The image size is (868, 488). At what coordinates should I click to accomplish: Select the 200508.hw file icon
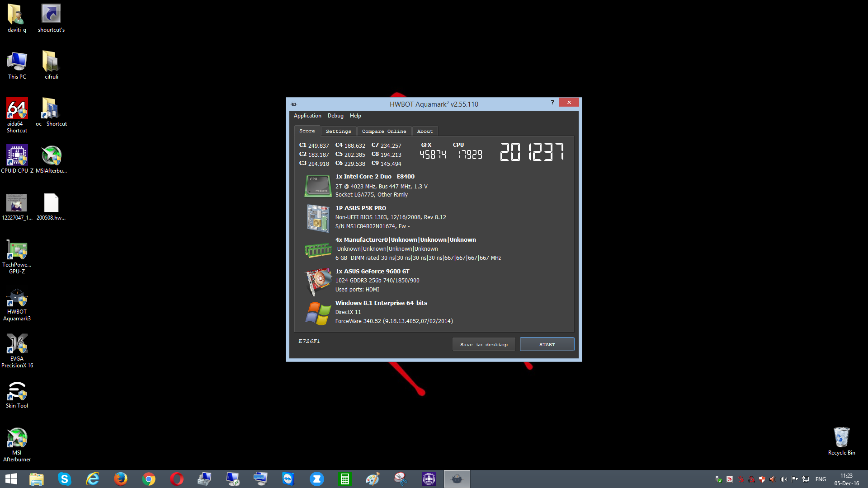click(x=51, y=206)
